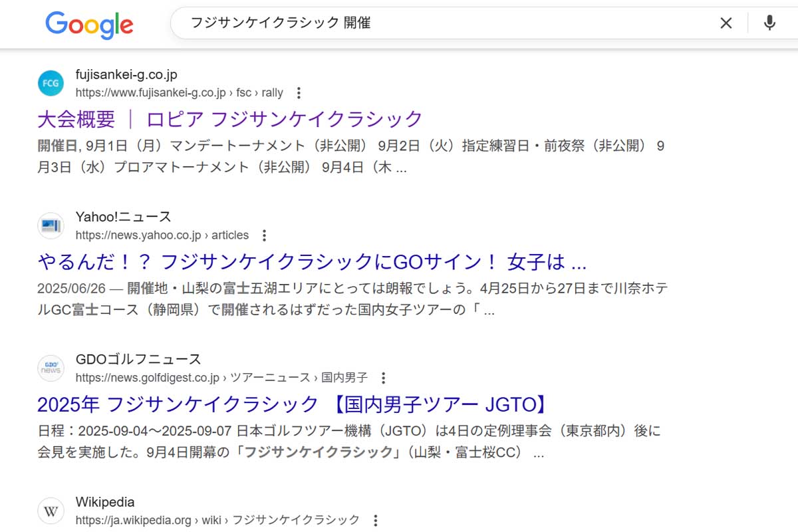The width and height of the screenshot is (798, 532).
Task: Click the snippet starting 開催日, 9月1日(月)
Action: (350, 157)
